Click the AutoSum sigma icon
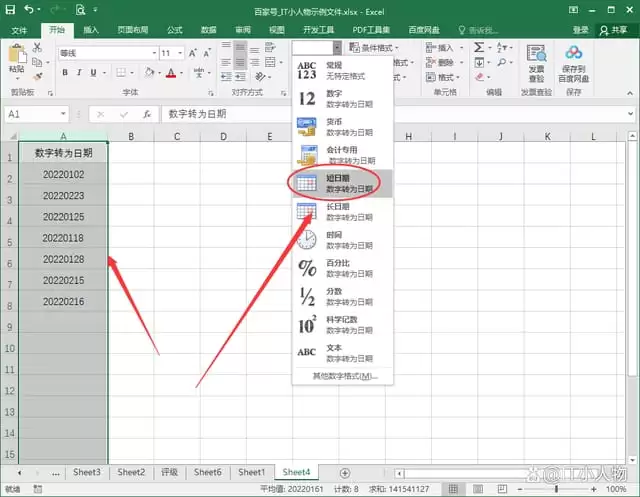Viewport: 640px width, 497px height. (x=479, y=48)
